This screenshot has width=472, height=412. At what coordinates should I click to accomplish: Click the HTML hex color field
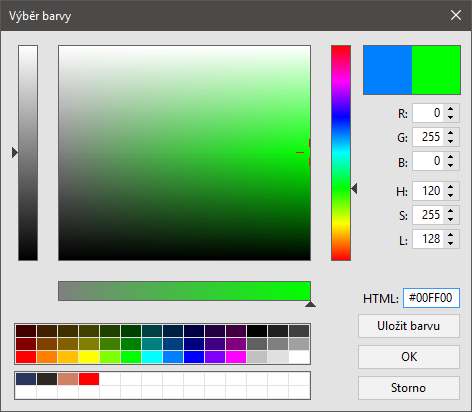(431, 298)
